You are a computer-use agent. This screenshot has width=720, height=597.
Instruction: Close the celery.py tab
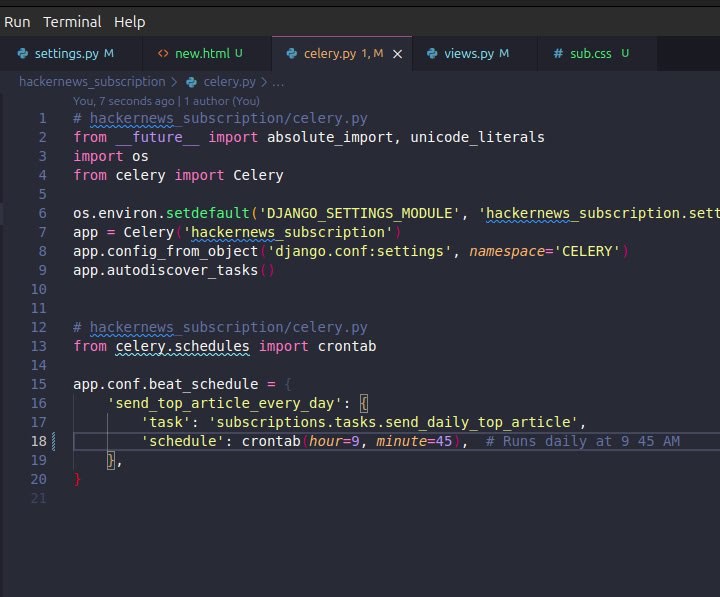(398, 54)
